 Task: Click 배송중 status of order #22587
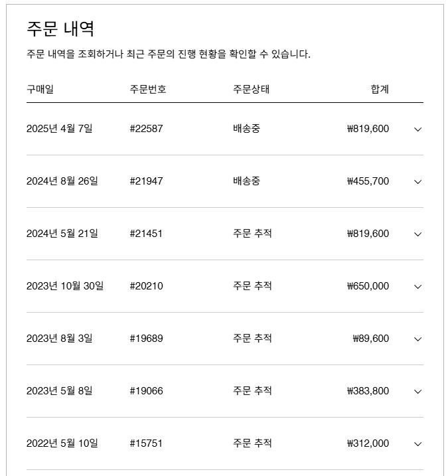[246, 129]
